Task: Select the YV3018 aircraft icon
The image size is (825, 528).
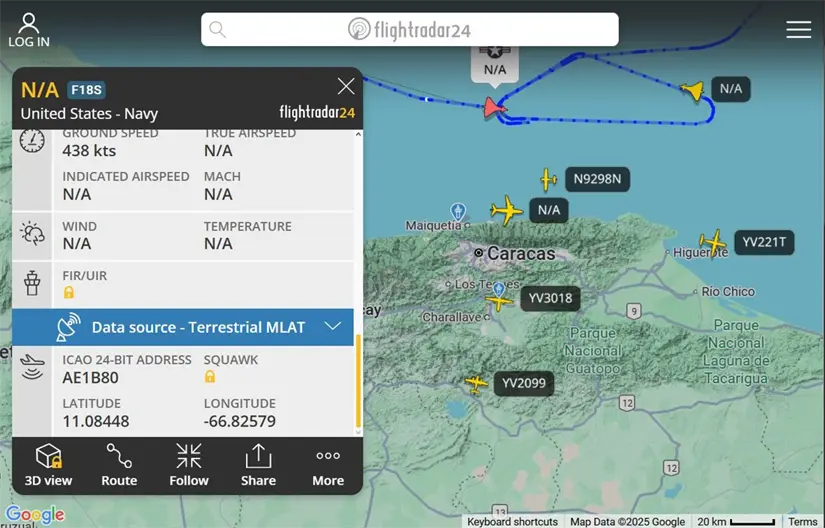Action: tap(498, 302)
